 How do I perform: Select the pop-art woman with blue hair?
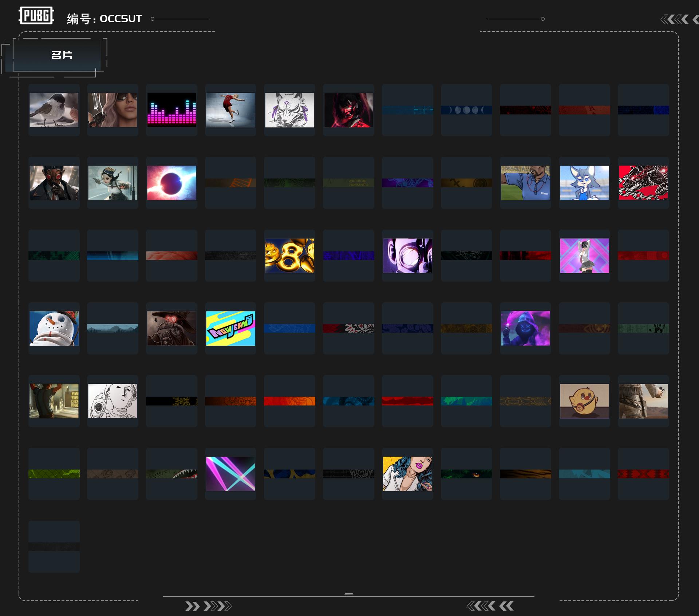pyautogui.click(x=408, y=474)
